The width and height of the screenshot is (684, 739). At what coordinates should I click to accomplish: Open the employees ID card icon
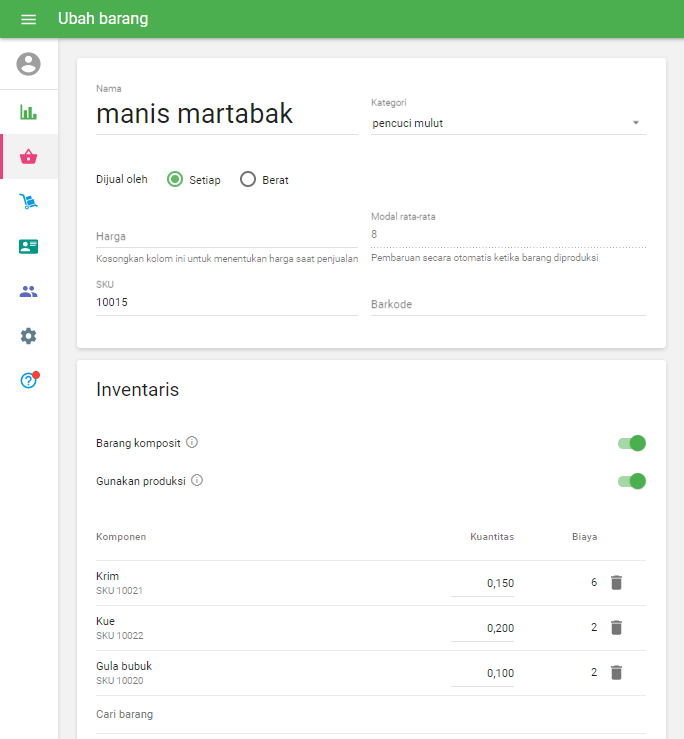(29, 247)
